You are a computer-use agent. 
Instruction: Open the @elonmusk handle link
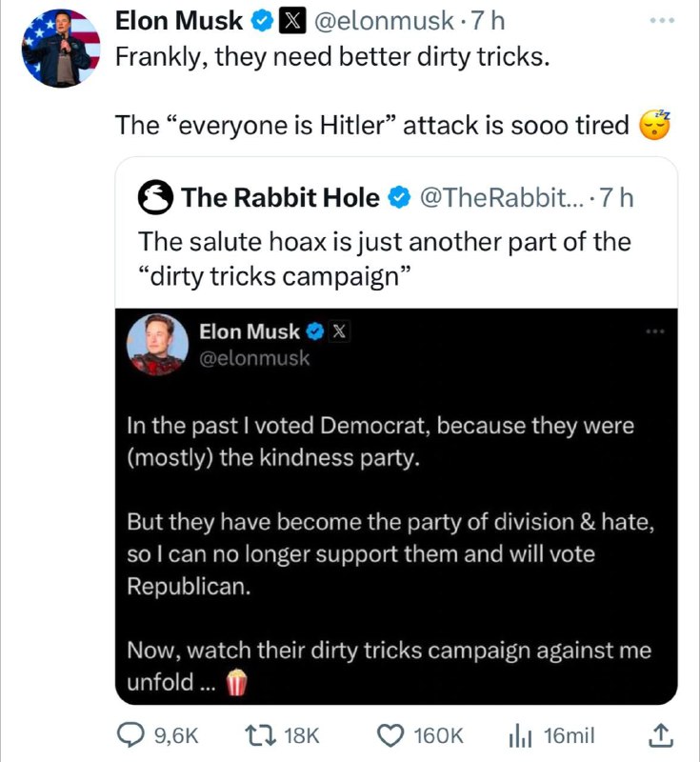(368, 19)
